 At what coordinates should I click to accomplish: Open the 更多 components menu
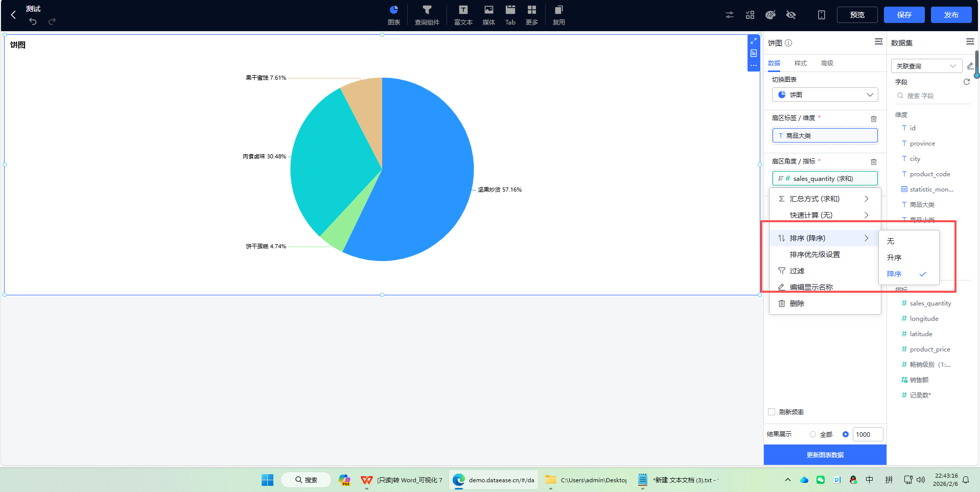[x=532, y=15]
